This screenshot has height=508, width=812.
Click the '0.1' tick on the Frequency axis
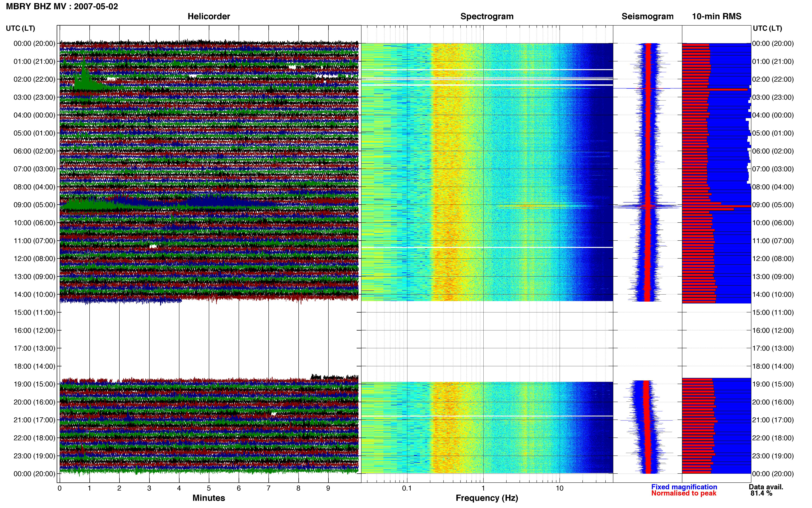pyautogui.click(x=407, y=488)
